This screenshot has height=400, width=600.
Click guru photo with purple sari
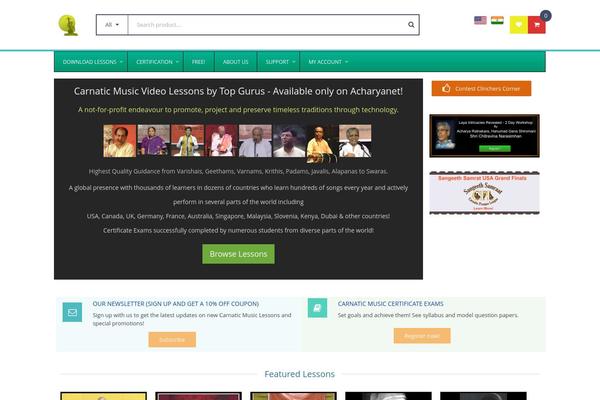[x=153, y=140]
